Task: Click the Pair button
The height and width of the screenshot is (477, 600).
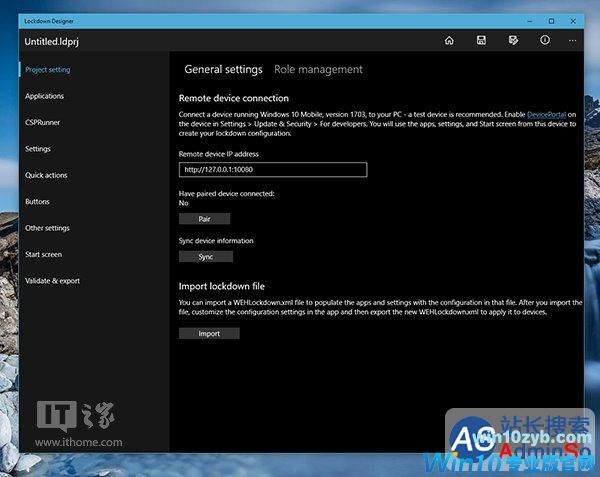Action: [204, 218]
